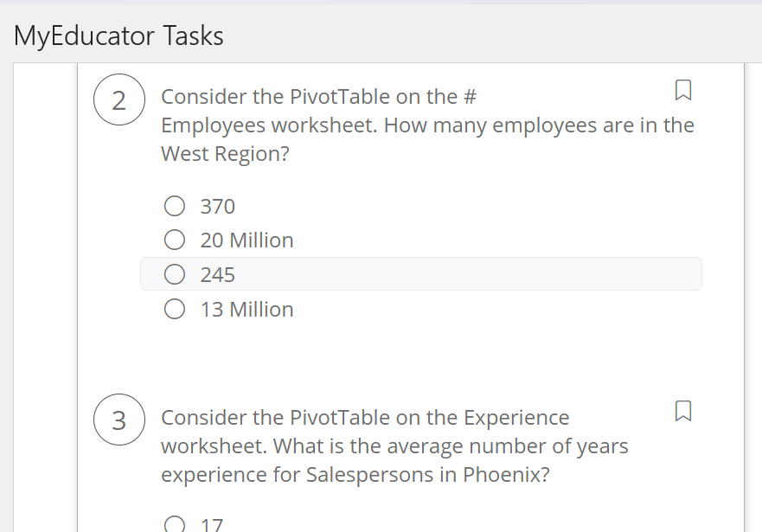
Task: Click the '17' answer label text
Action: (212, 524)
